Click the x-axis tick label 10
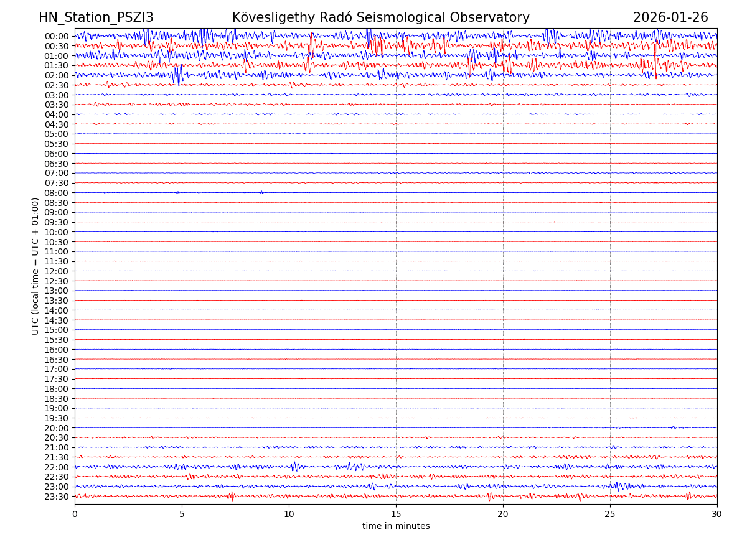 point(289,515)
